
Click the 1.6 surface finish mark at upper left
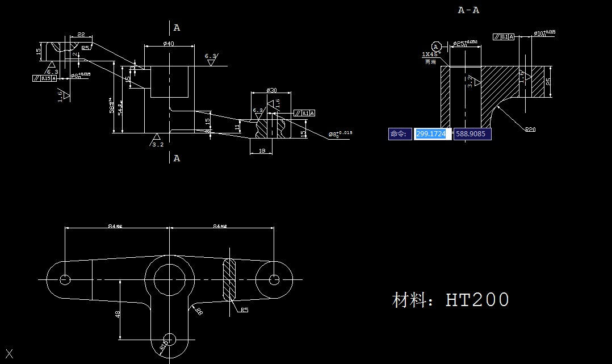(x=60, y=96)
